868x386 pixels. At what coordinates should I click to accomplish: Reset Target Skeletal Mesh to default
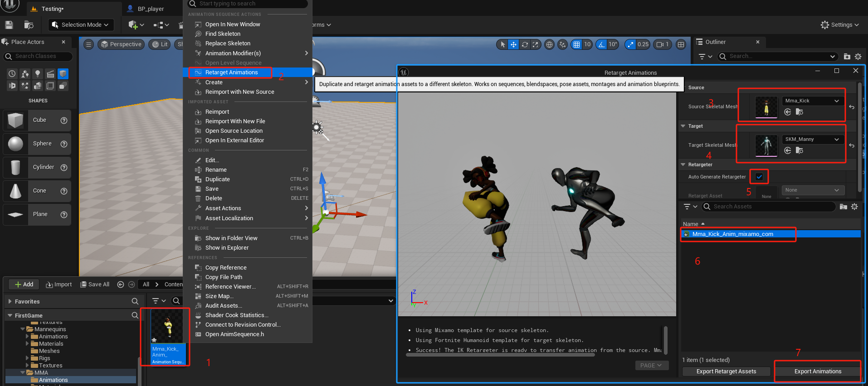[852, 145]
